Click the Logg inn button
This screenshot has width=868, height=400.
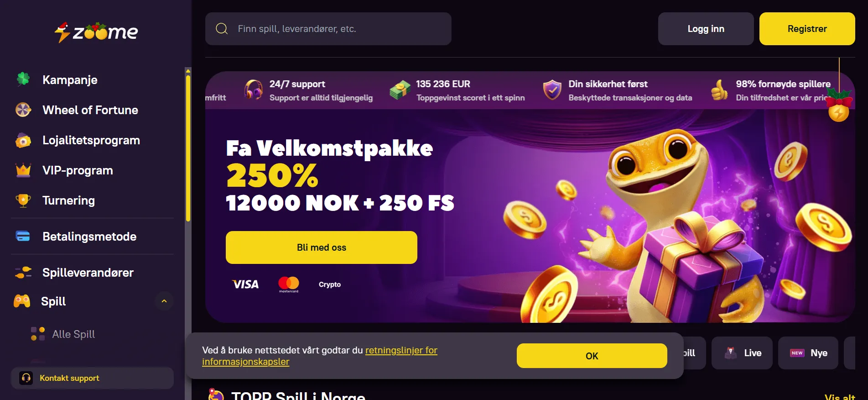pyautogui.click(x=706, y=29)
